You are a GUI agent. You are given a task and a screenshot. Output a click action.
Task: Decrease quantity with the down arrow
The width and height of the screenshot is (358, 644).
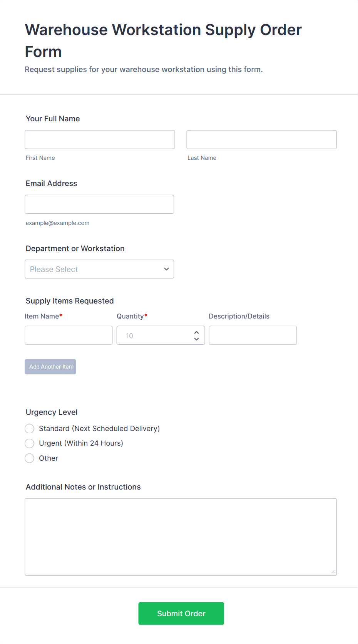(x=197, y=339)
